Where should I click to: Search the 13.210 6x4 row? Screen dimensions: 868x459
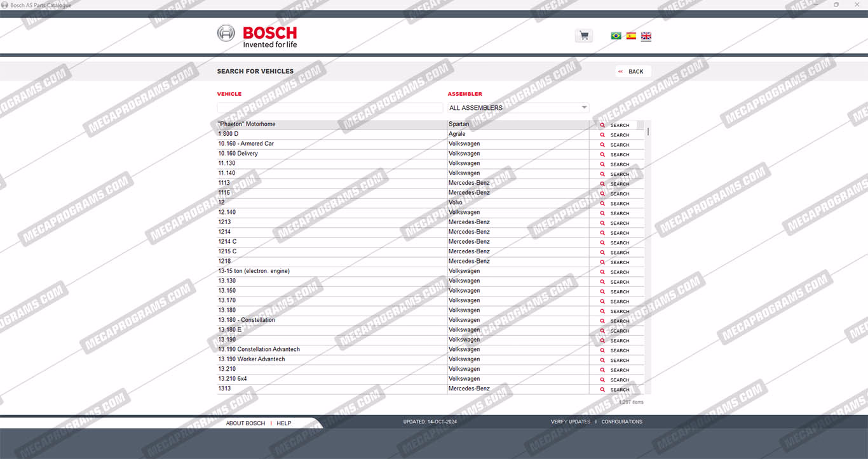(614, 380)
